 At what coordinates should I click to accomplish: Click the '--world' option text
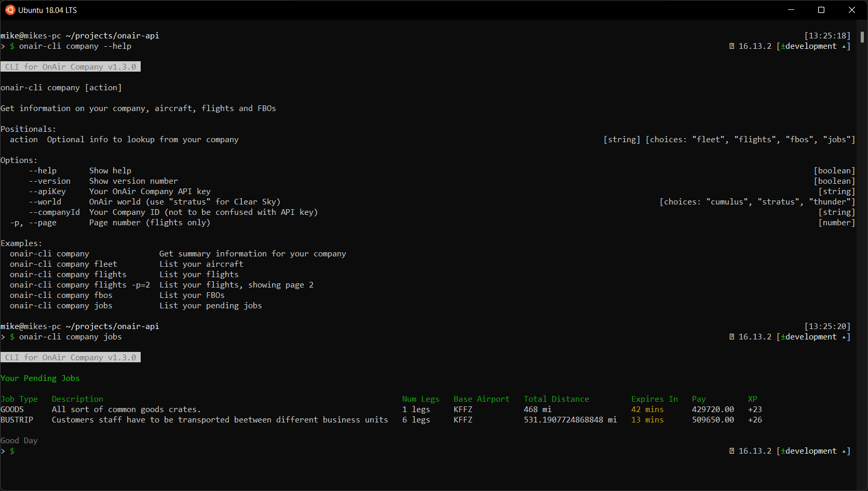coord(45,202)
